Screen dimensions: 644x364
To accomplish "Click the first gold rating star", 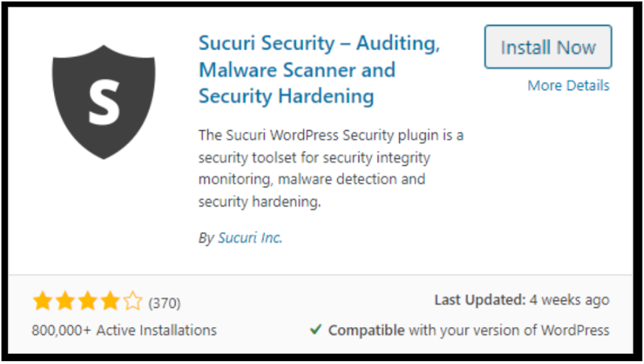I will point(43,301).
